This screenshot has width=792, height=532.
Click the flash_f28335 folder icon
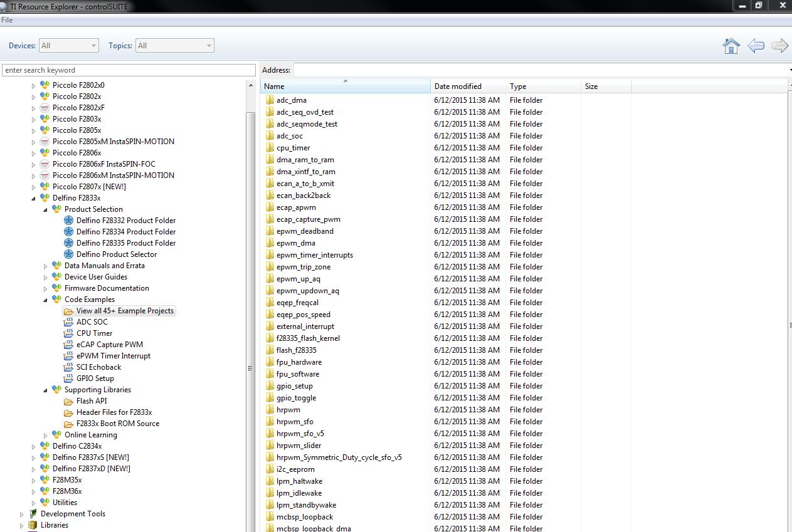click(x=270, y=350)
